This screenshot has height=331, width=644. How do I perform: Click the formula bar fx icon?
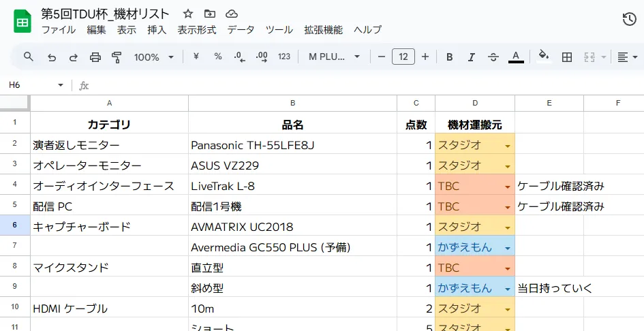point(84,85)
